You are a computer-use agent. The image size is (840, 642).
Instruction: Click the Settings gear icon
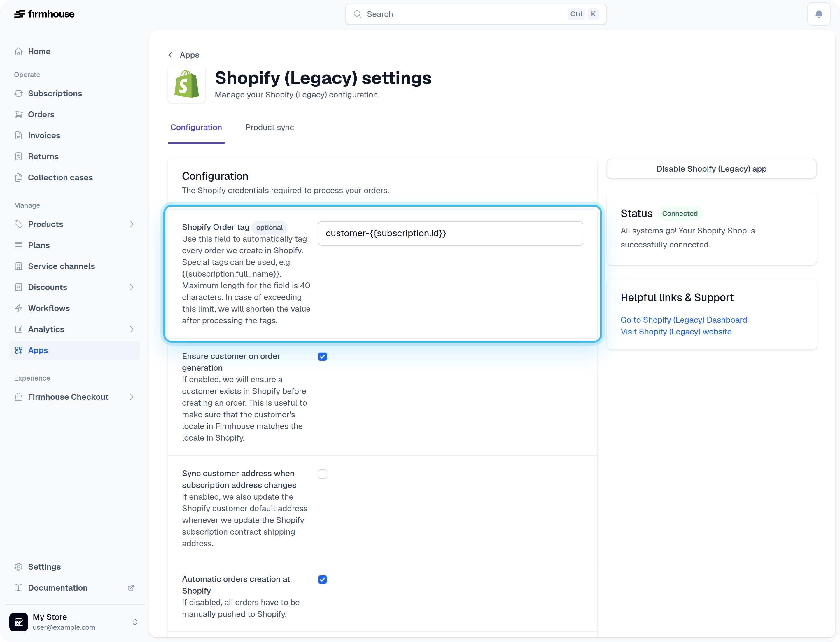[19, 567]
